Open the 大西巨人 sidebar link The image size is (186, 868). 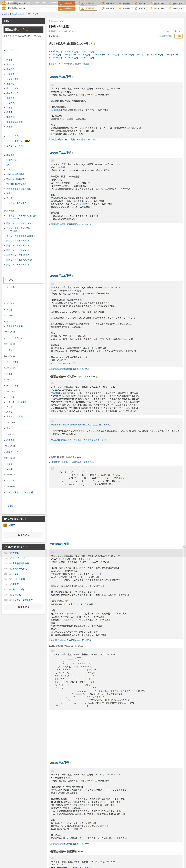click(10, 65)
